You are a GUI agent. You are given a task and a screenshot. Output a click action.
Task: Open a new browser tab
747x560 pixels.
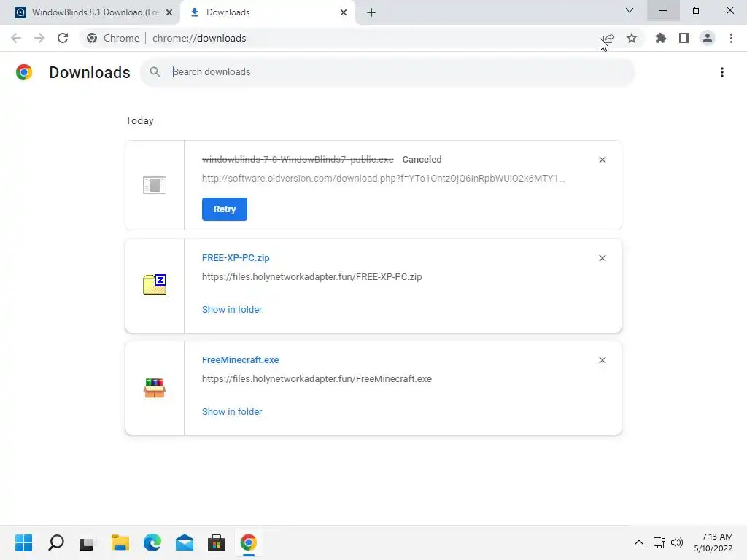click(371, 12)
